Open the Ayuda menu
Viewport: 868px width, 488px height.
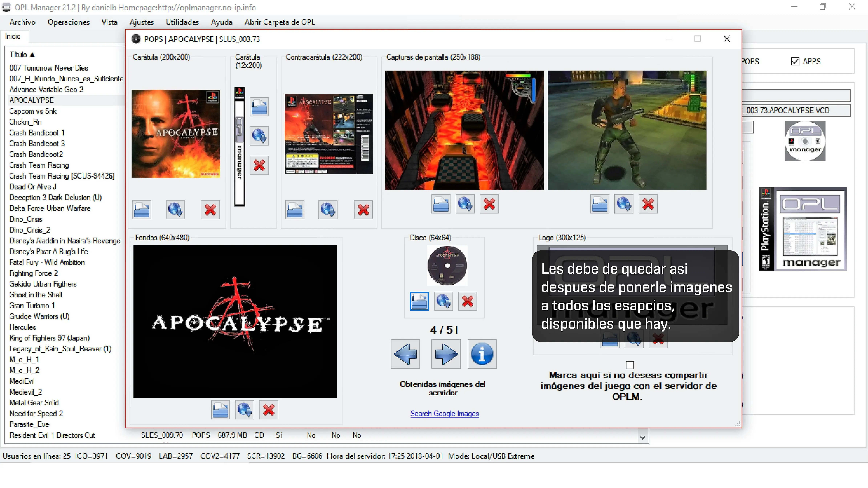coord(222,22)
